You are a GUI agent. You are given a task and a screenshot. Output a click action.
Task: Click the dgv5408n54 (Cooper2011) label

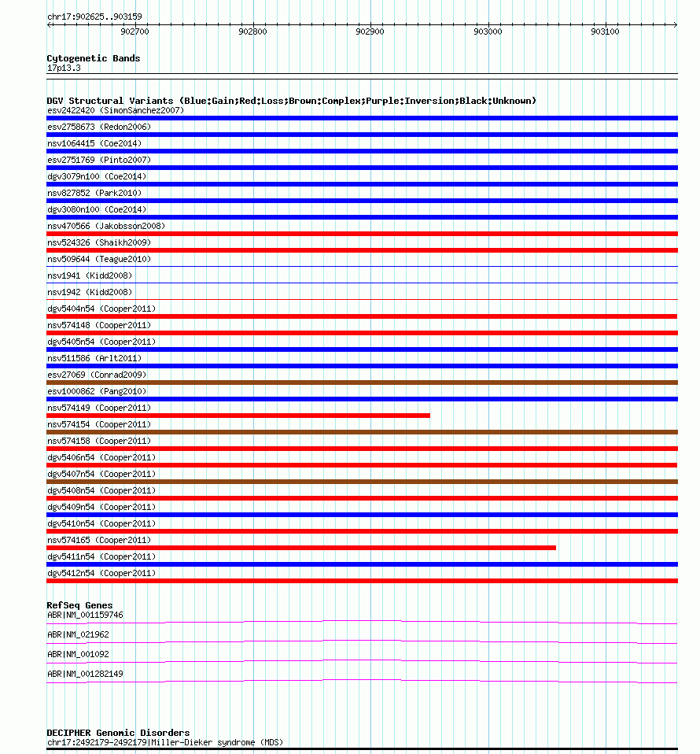tap(101, 490)
